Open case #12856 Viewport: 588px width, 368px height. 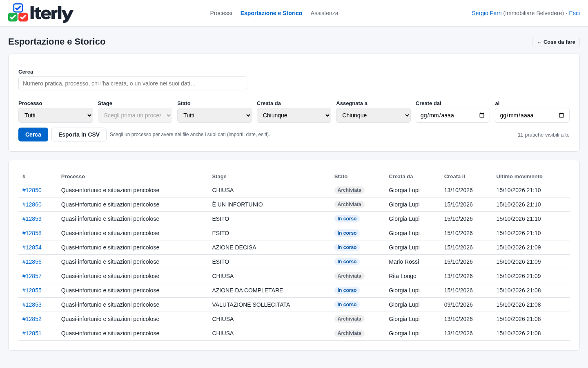(32, 262)
